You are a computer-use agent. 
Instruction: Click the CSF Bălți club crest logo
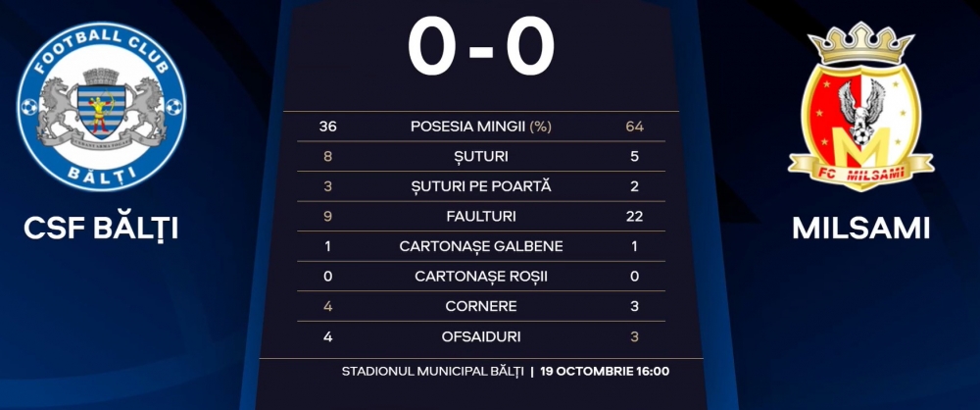101,106
